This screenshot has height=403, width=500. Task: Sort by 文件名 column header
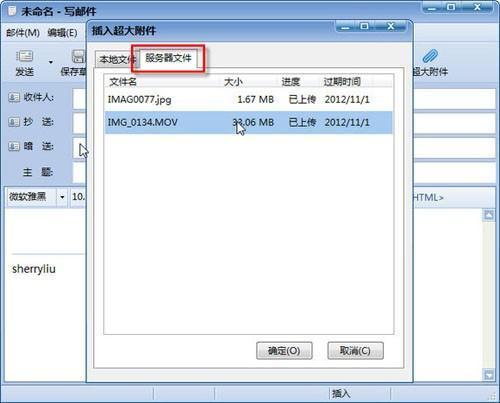pos(123,82)
